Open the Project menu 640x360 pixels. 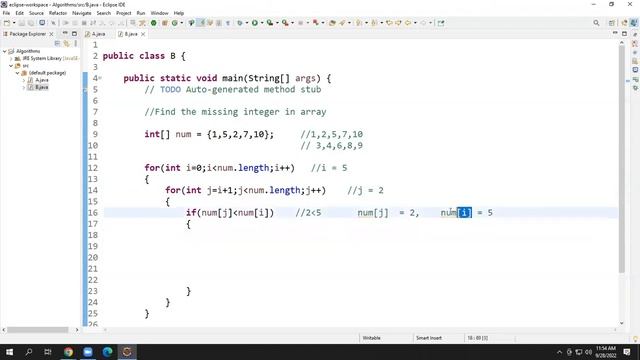[123, 13]
